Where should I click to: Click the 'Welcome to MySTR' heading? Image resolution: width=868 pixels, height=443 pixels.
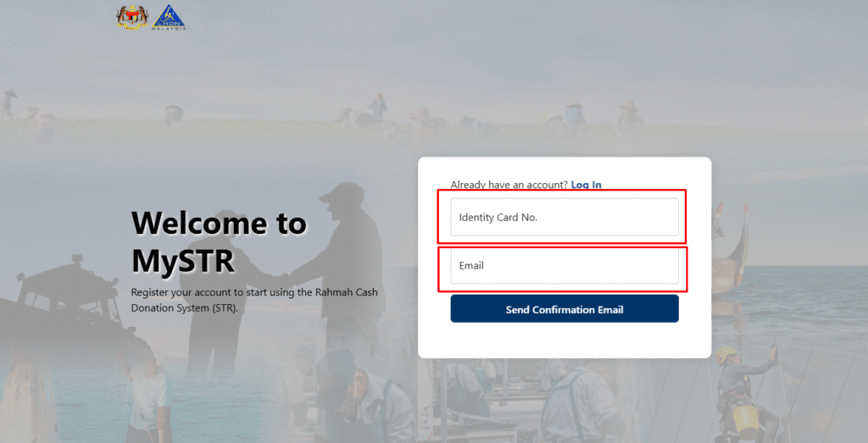(x=220, y=241)
